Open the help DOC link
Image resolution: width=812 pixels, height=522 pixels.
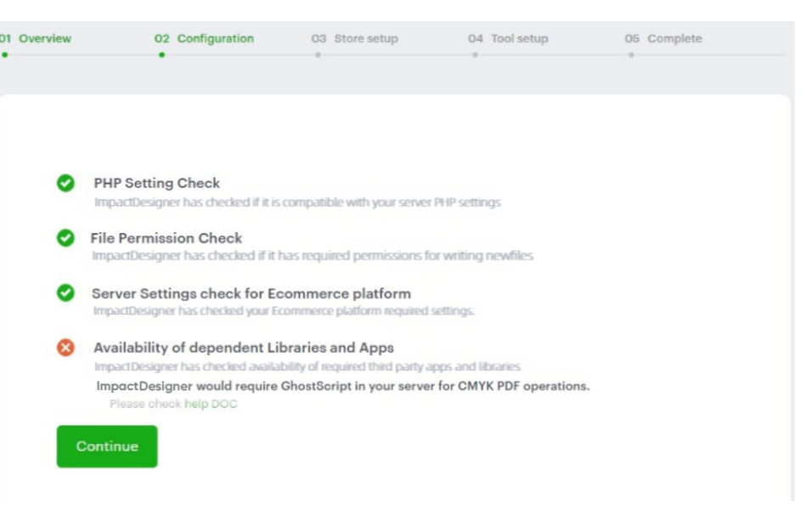pyautogui.click(x=211, y=404)
